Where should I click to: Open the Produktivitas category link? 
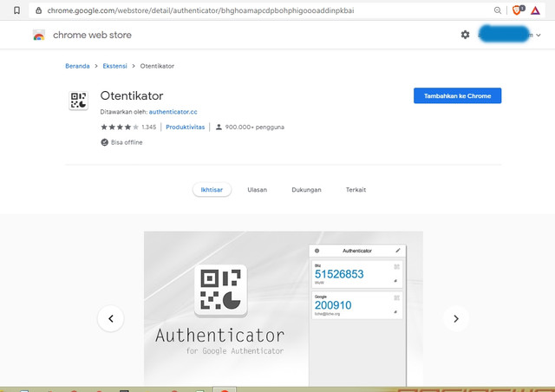pos(185,127)
